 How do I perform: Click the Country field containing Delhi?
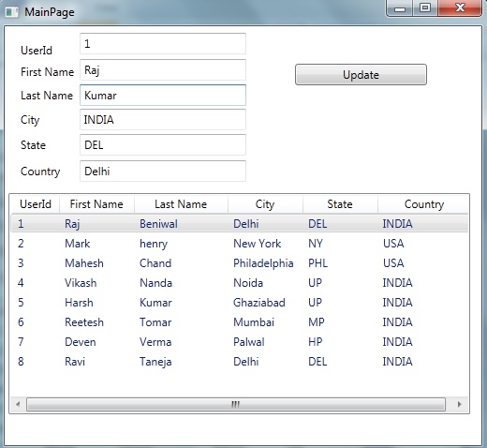pos(163,171)
